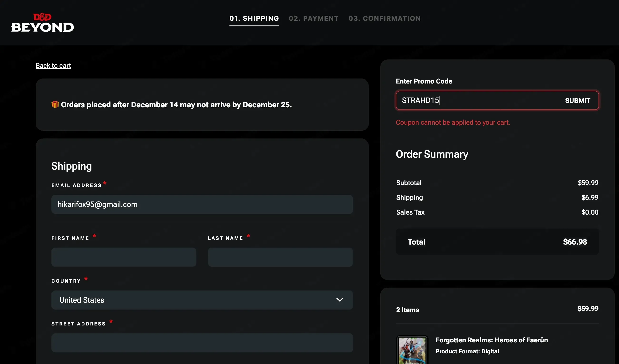
Task: Open the 03. Confirmation step tab
Action: coord(384,18)
